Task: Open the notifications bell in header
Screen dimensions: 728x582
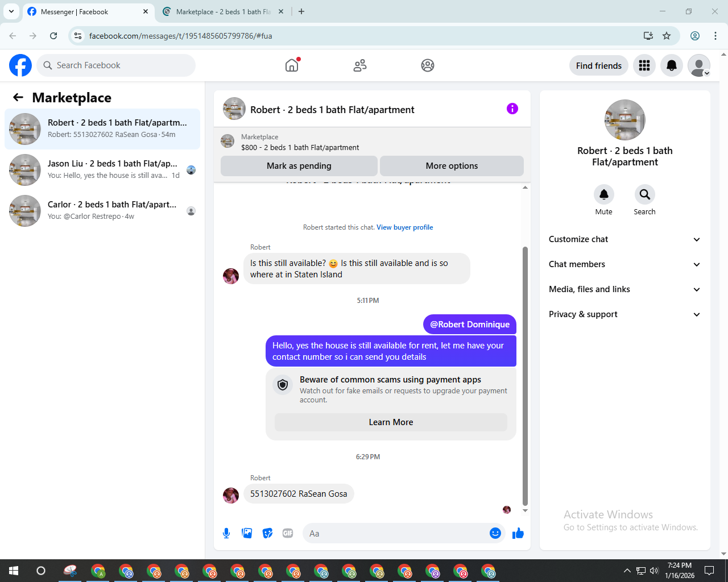Action: point(672,65)
